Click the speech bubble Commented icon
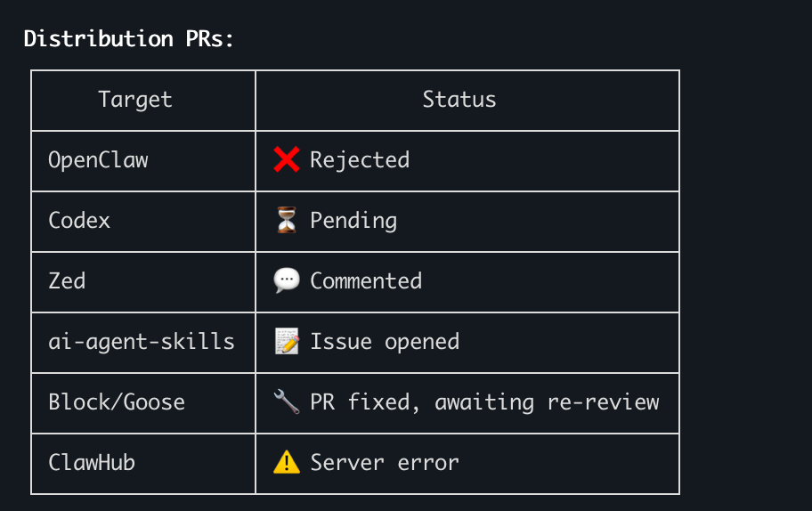The width and height of the screenshot is (812, 511). pos(287,280)
